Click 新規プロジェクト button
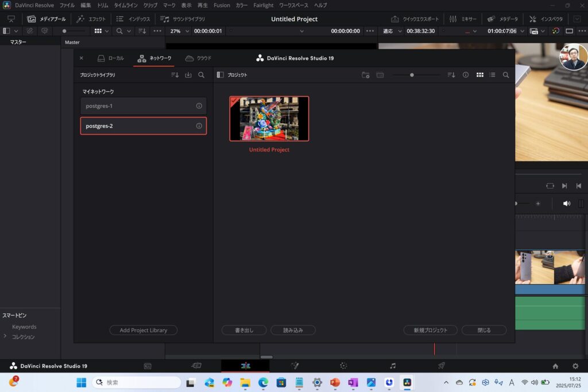Viewport: 588px width, 392px height. click(431, 330)
